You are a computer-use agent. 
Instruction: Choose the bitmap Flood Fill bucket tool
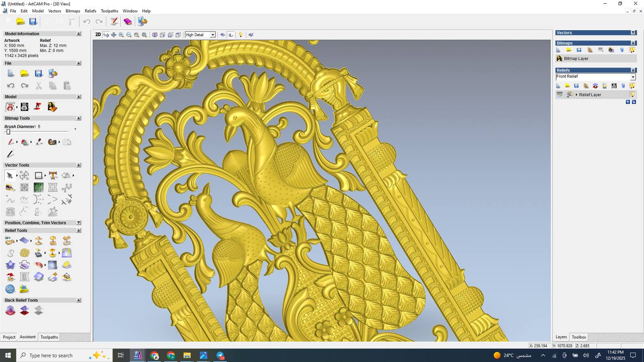click(x=25, y=142)
